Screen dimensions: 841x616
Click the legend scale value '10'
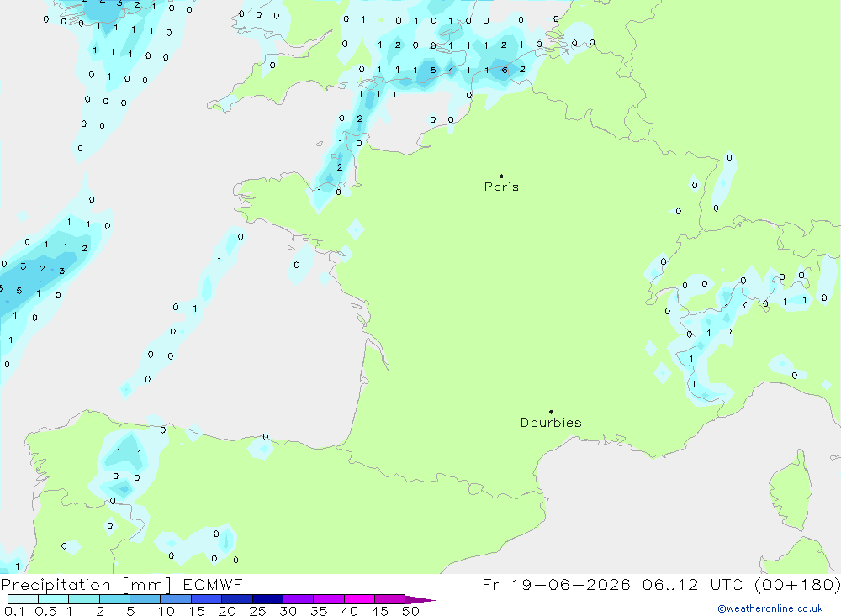click(x=167, y=611)
